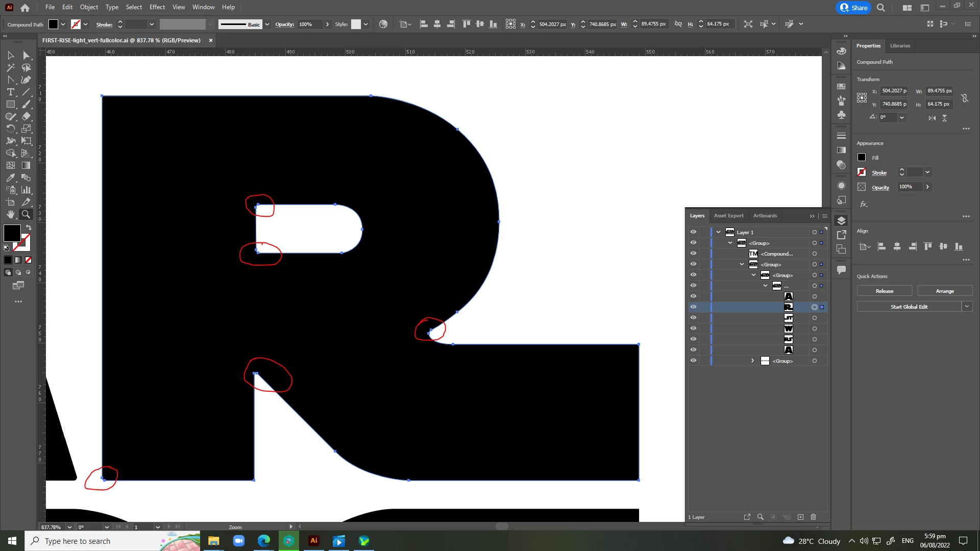Expand the bottom collapsed Group layer

tap(752, 361)
